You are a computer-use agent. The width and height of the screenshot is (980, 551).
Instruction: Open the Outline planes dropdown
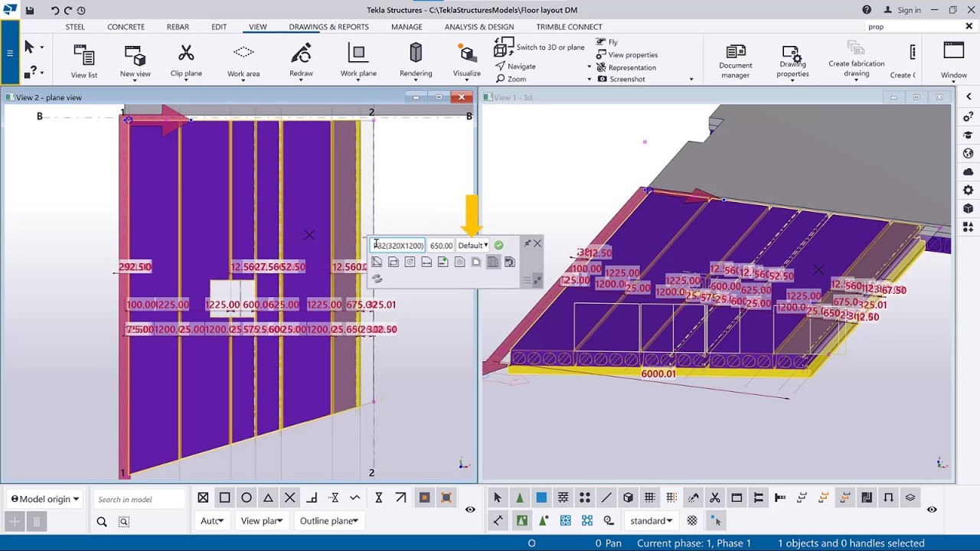tap(328, 520)
